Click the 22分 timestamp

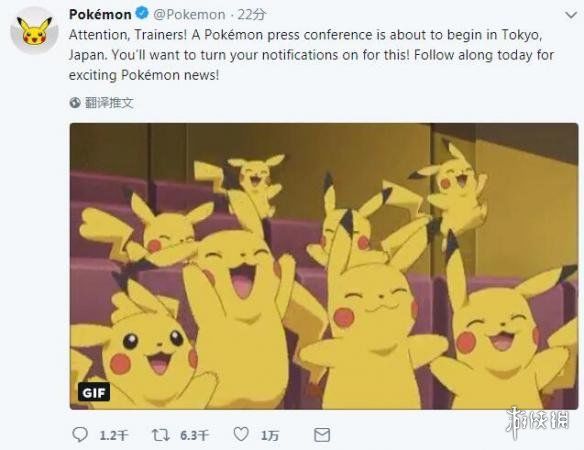[x=251, y=15]
